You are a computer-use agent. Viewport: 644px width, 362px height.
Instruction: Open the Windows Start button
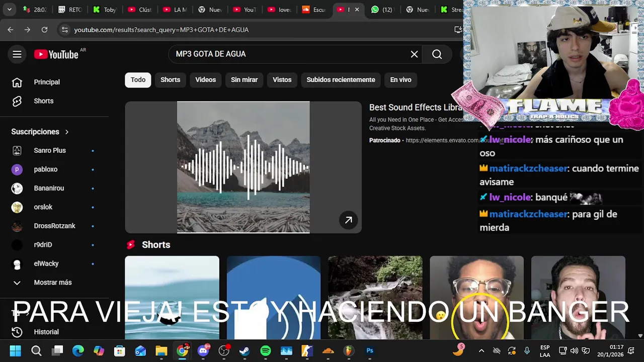click(x=15, y=350)
